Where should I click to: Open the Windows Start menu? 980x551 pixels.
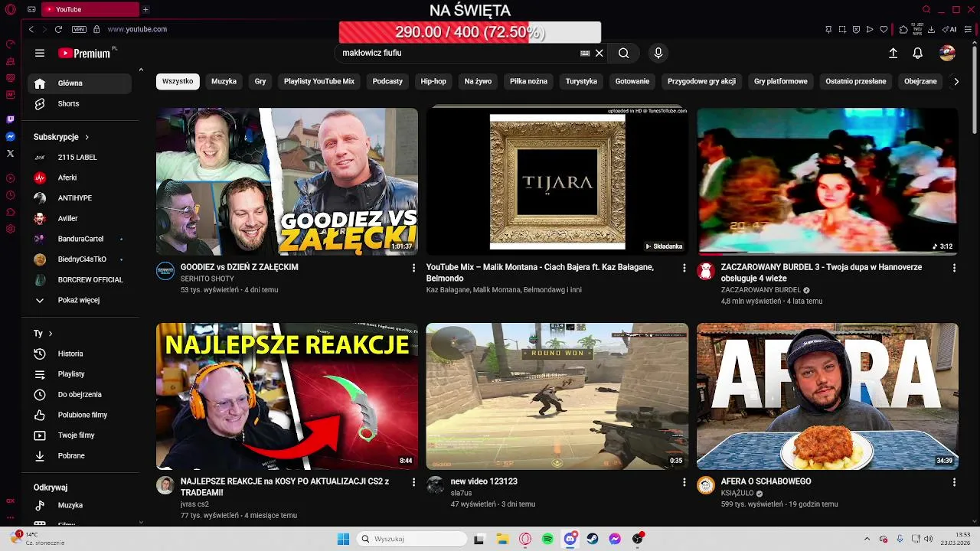(343, 539)
